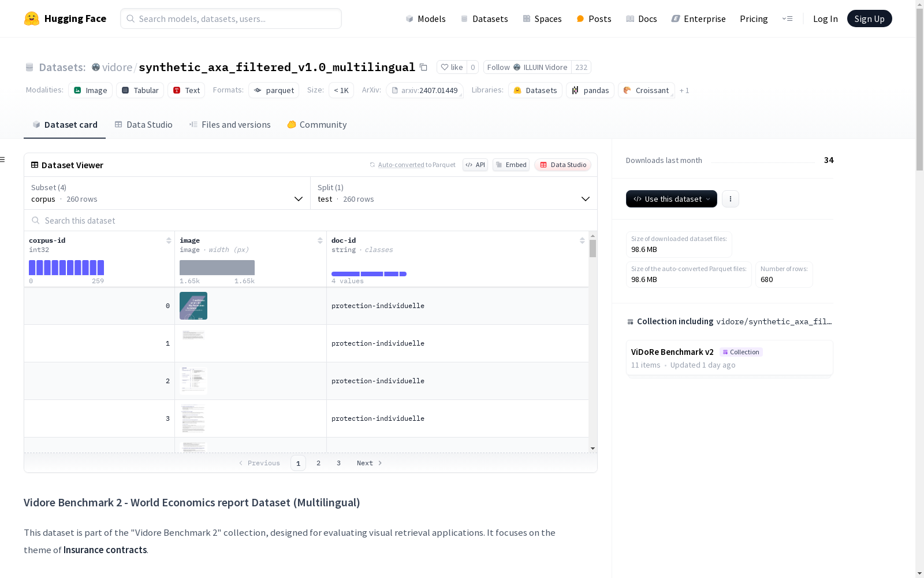
Task: Click the Datasets library tag
Action: (535, 90)
